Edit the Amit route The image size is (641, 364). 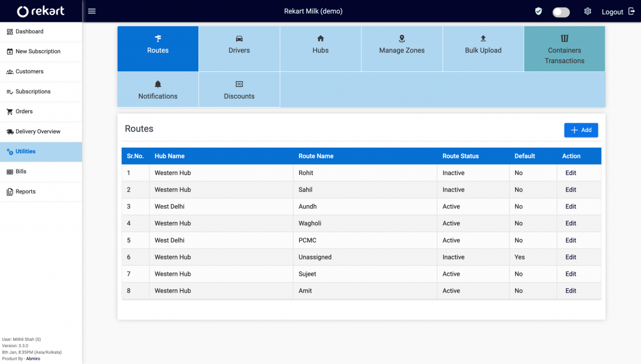coord(571,290)
